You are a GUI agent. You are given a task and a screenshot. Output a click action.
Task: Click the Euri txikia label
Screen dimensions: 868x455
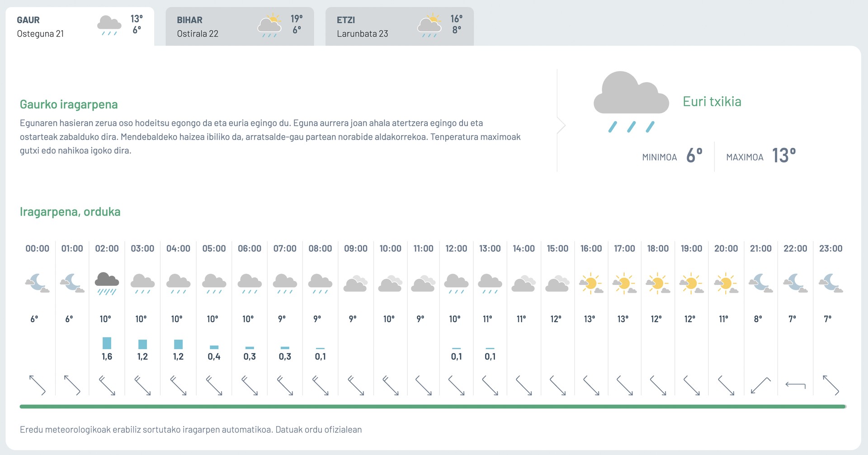pos(712,101)
